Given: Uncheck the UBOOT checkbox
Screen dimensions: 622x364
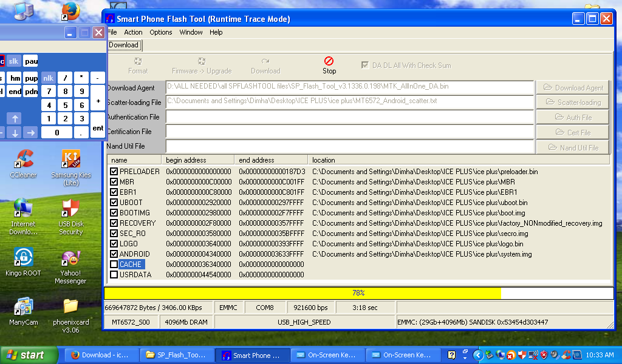Looking at the screenshot, I should [114, 203].
